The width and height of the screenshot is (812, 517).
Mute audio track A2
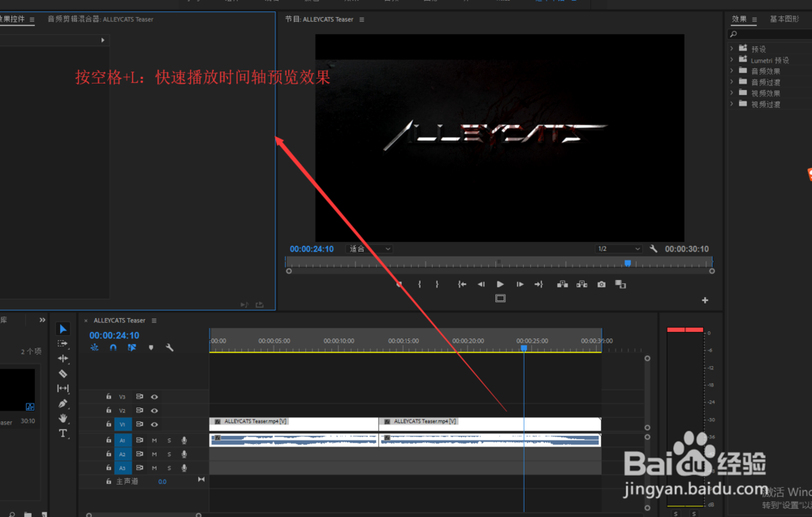pos(154,455)
